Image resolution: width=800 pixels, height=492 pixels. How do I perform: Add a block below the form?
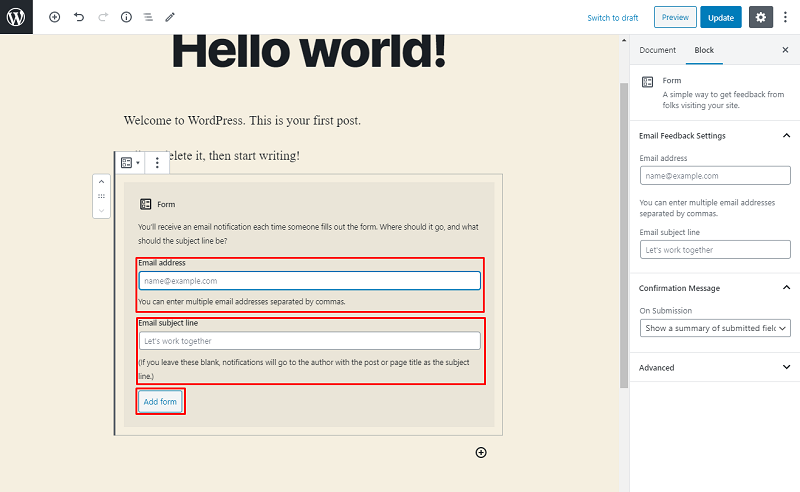[x=481, y=452]
